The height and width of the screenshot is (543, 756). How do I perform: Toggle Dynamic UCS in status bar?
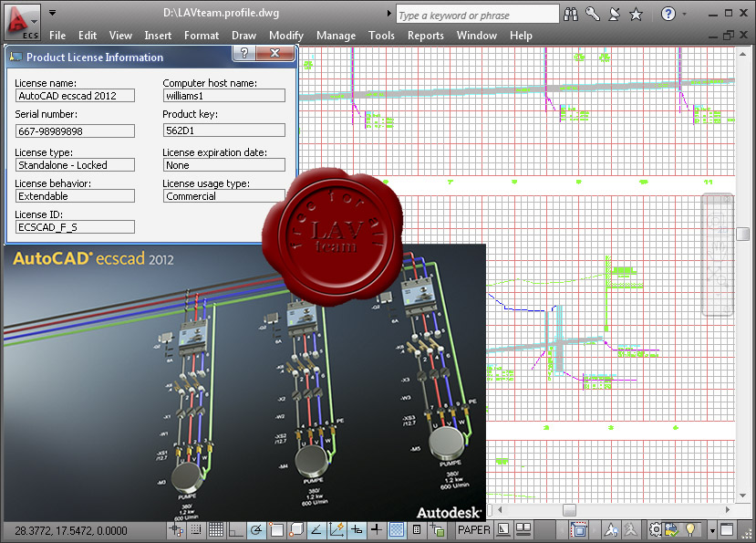tap(337, 530)
